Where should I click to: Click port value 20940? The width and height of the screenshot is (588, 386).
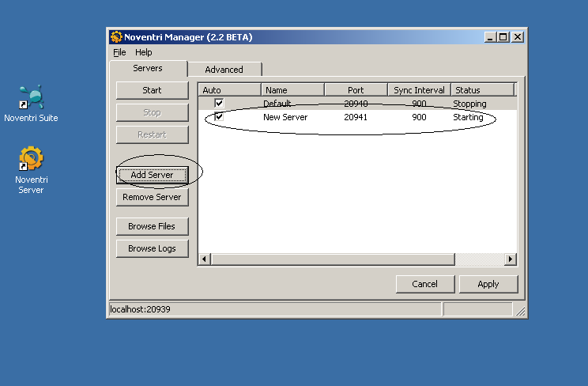(356, 104)
